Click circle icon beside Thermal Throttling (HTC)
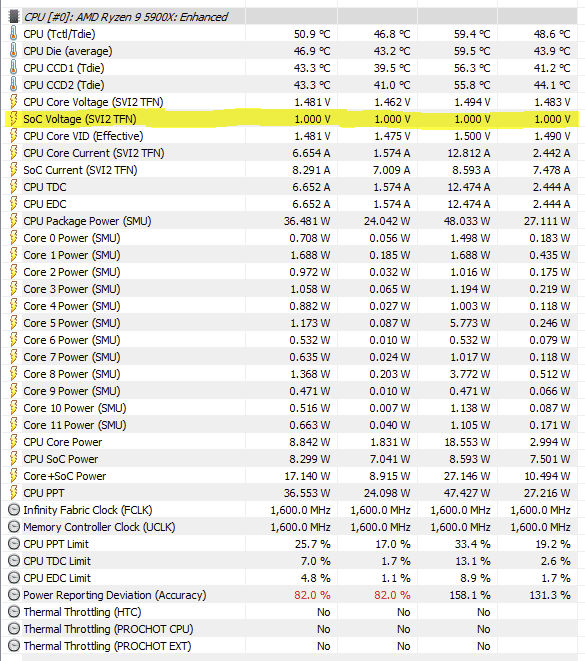 click(x=14, y=612)
